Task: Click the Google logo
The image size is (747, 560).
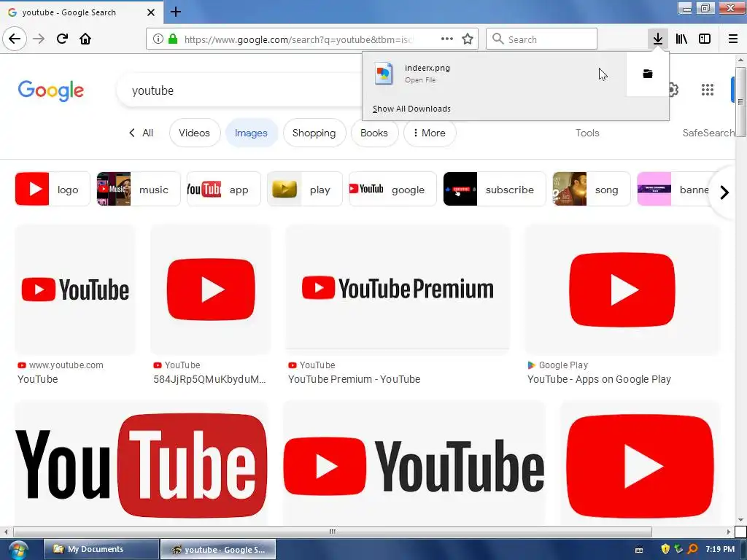Action: click(51, 90)
